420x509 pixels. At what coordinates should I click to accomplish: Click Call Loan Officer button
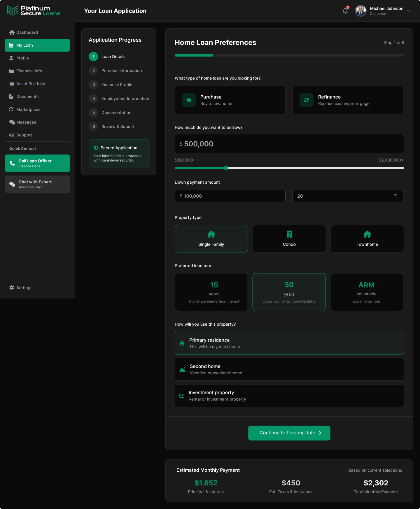[37, 163]
